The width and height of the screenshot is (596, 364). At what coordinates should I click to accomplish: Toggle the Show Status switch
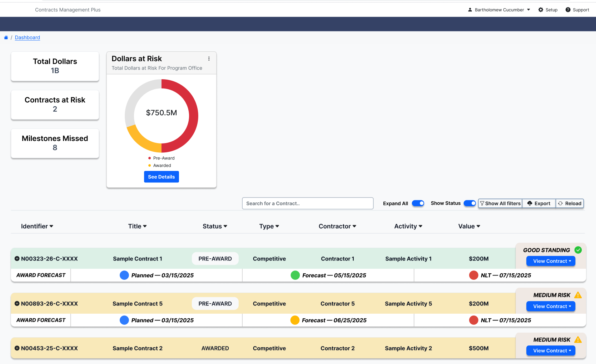[x=470, y=203]
